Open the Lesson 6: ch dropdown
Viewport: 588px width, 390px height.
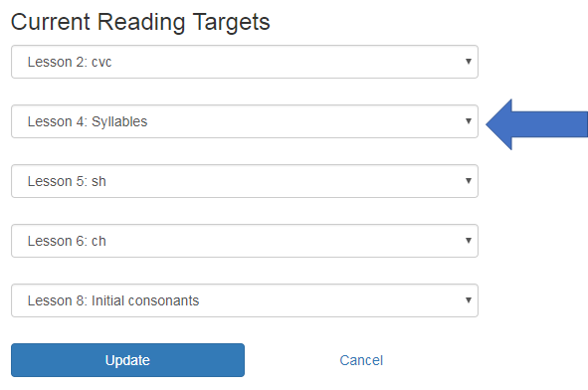click(x=245, y=241)
